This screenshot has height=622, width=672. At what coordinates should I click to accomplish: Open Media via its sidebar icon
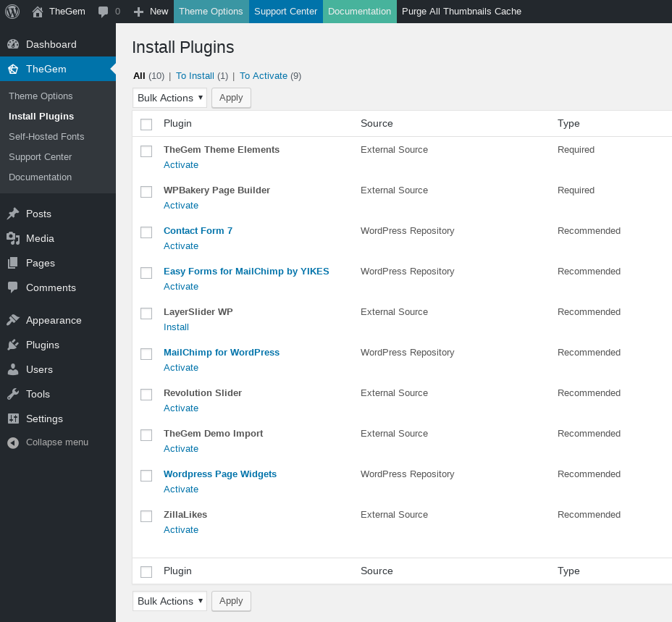point(13,238)
